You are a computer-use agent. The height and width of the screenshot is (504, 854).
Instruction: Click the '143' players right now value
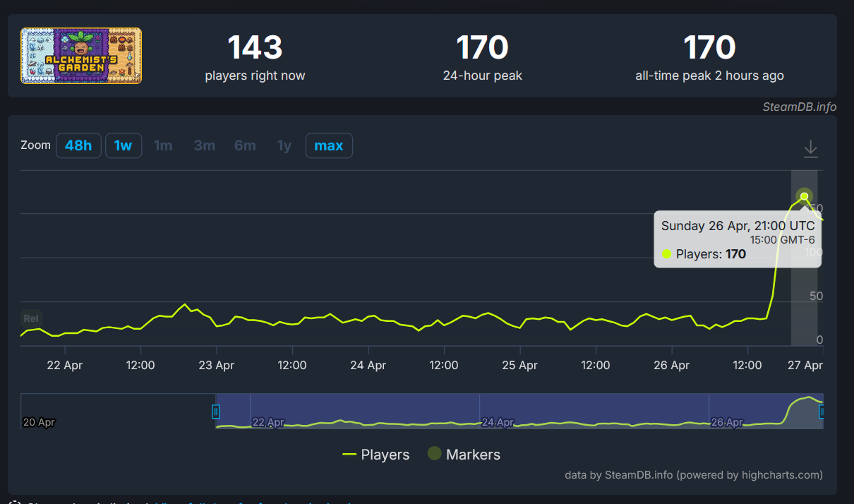pyautogui.click(x=255, y=48)
